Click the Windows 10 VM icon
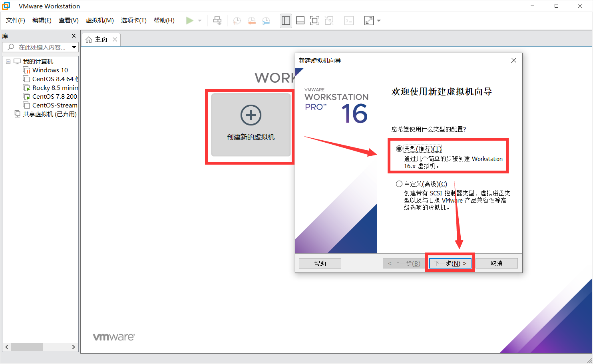Image resolution: width=593 pixels, height=364 pixels. coord(27,70)
